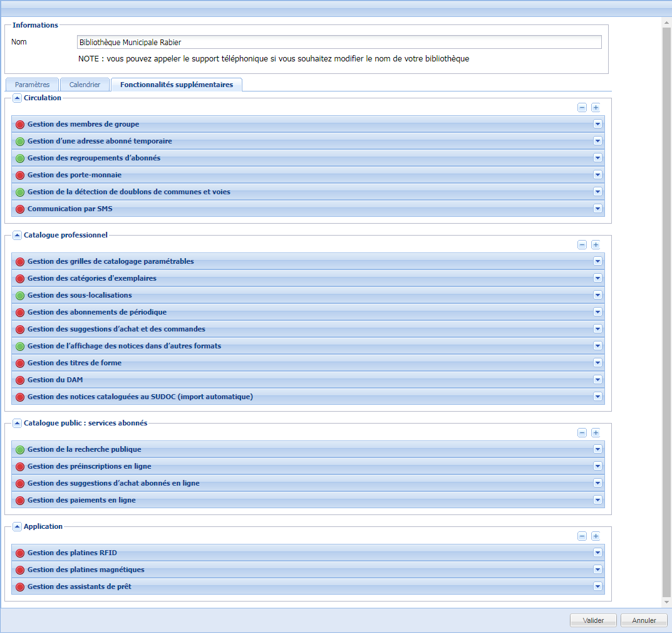Click the Valider button
The image size is (672, 636).
pos(592,620)
